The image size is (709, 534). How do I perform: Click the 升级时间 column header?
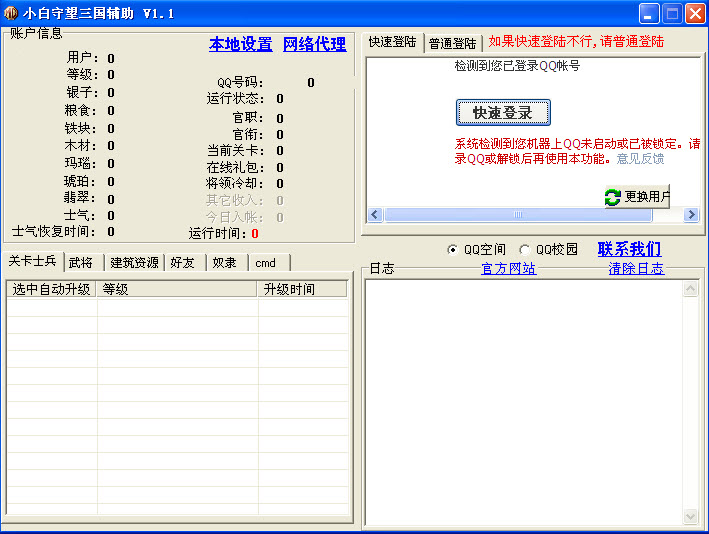[303, 289]
